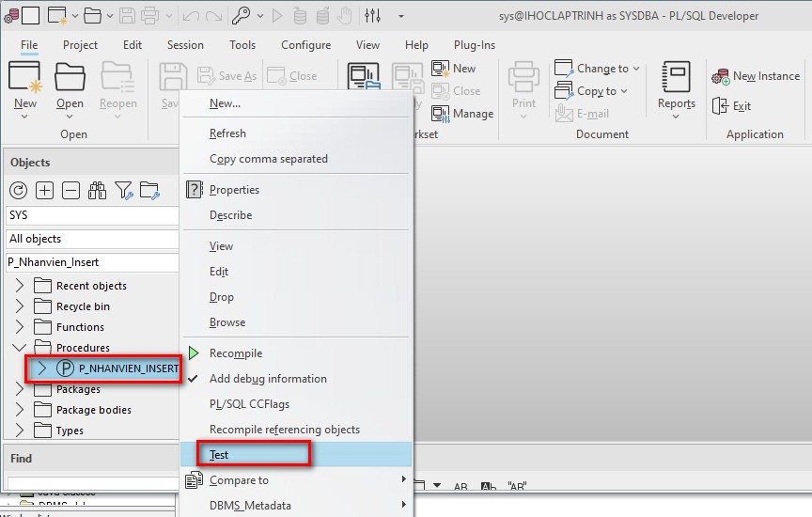This screenshot has width=812, height=517.
Task: Click the Log on key icon
Action: tap(242, 16)
